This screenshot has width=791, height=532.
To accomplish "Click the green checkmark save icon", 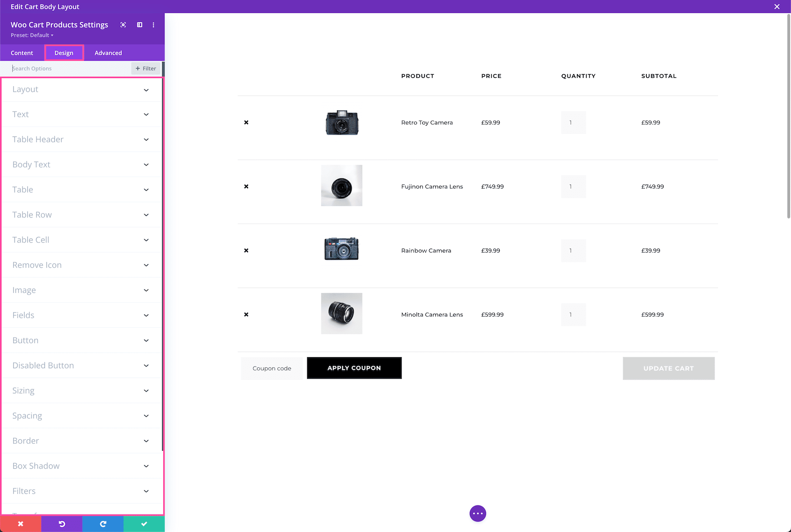I will pos(144,524).
